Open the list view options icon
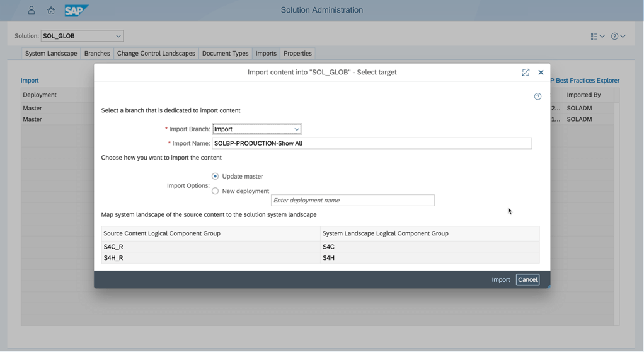644x352 pixels. pyautogui.click(x=594, y=36)
